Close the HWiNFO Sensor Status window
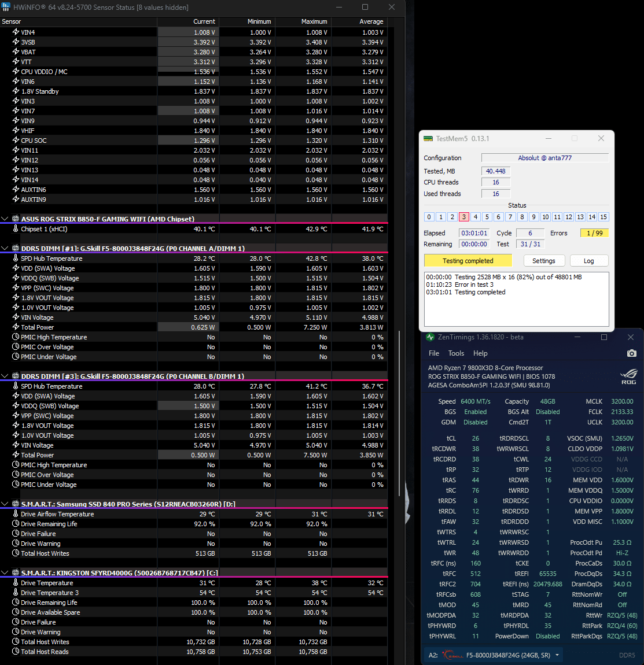 (x=392, y=7)
